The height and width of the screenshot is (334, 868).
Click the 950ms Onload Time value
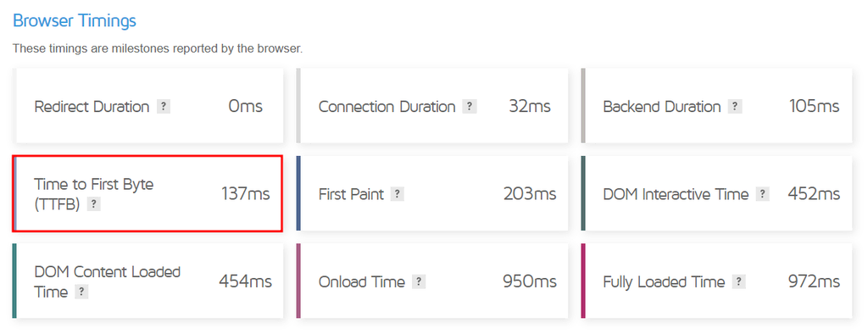click(x=530, y=281)
